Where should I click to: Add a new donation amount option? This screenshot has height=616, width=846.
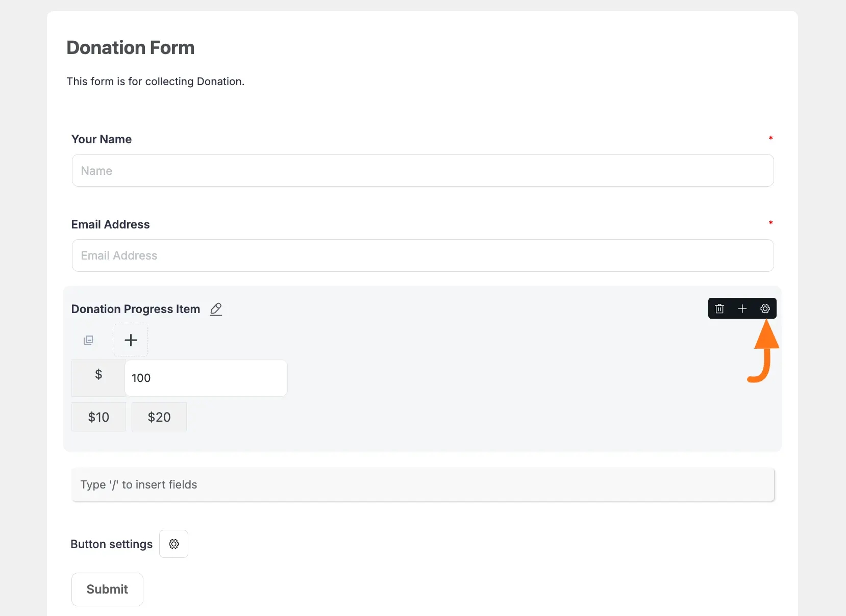click(131, 340)
